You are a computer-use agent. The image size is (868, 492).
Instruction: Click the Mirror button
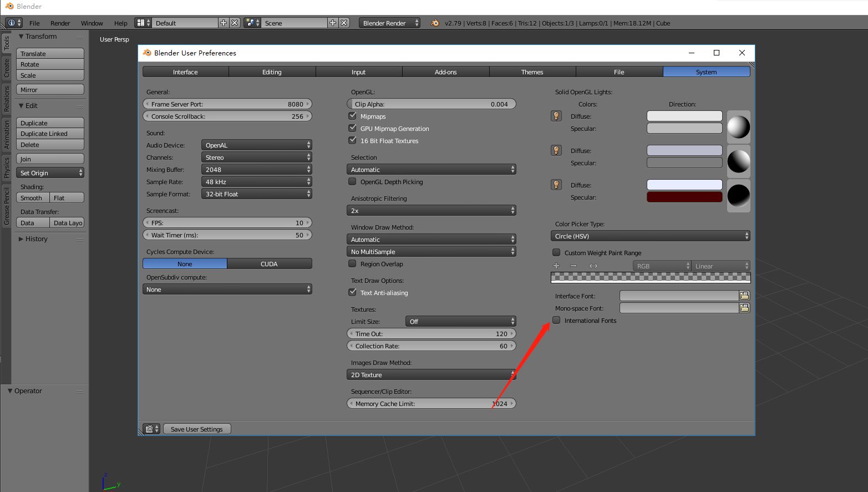tap(50, 89)
